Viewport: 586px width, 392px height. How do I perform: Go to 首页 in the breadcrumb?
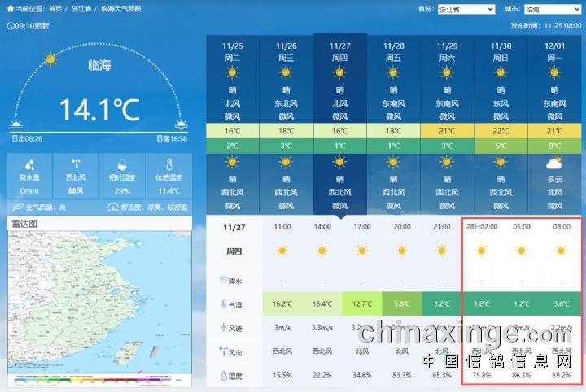pyautogui.click(x=55, y=8)
